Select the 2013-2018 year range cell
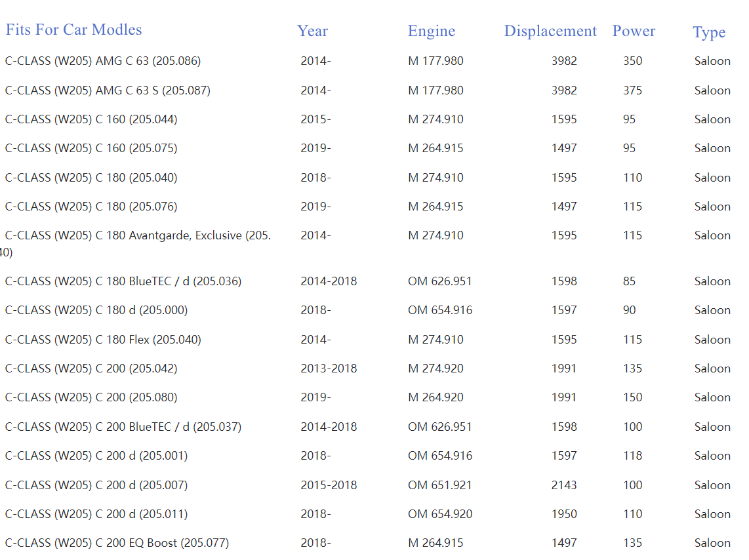This screenshot has height=560, width=749. [x=329, y=369]
